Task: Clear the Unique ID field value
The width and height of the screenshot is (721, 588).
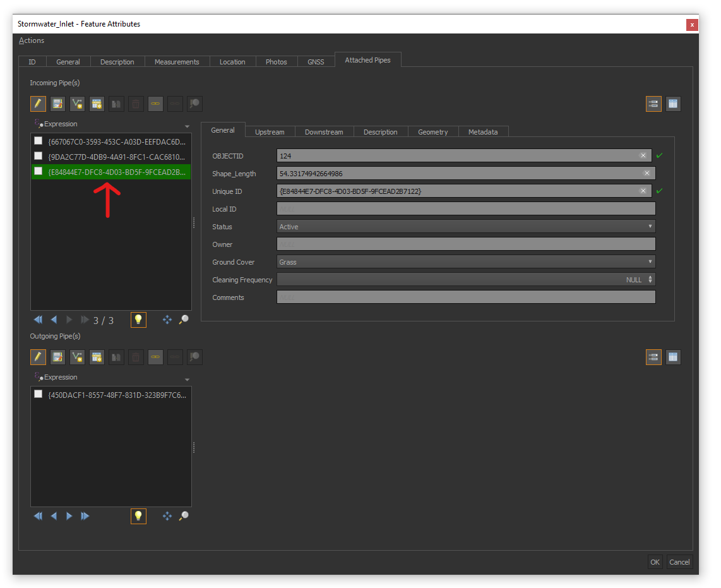Action: point(643,191)
